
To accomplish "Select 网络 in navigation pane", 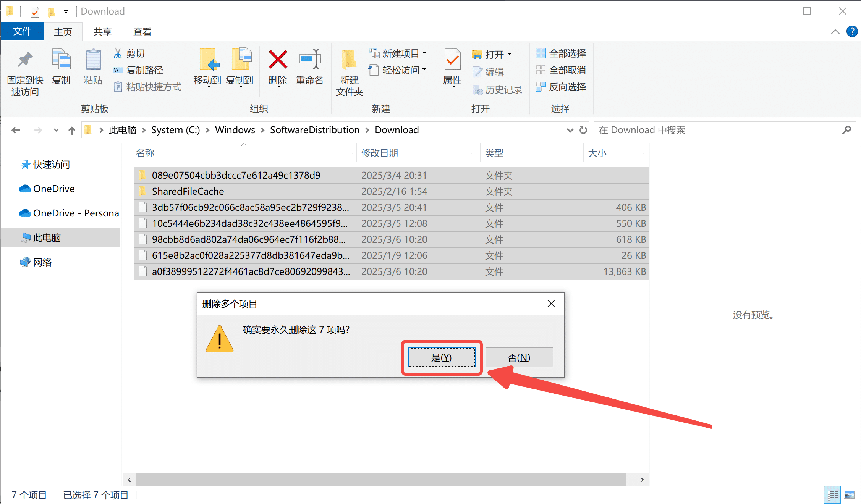I will pyautogui.click(x=36, y=262).
